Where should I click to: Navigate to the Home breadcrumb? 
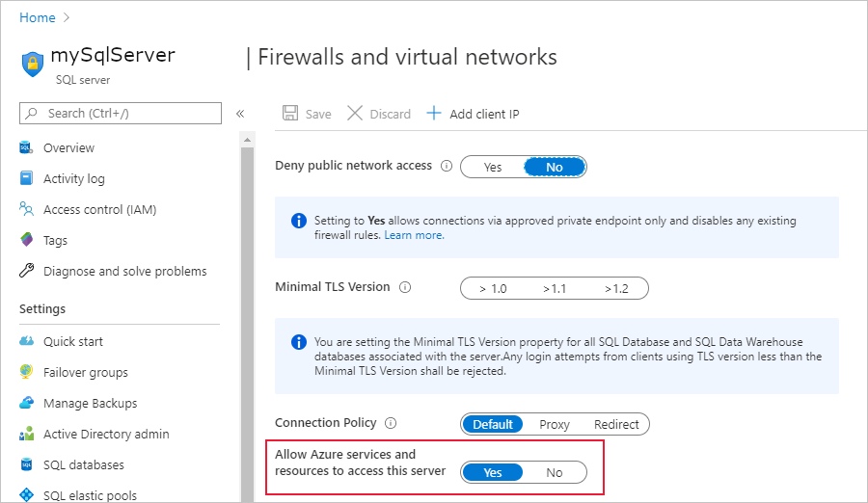38,17
